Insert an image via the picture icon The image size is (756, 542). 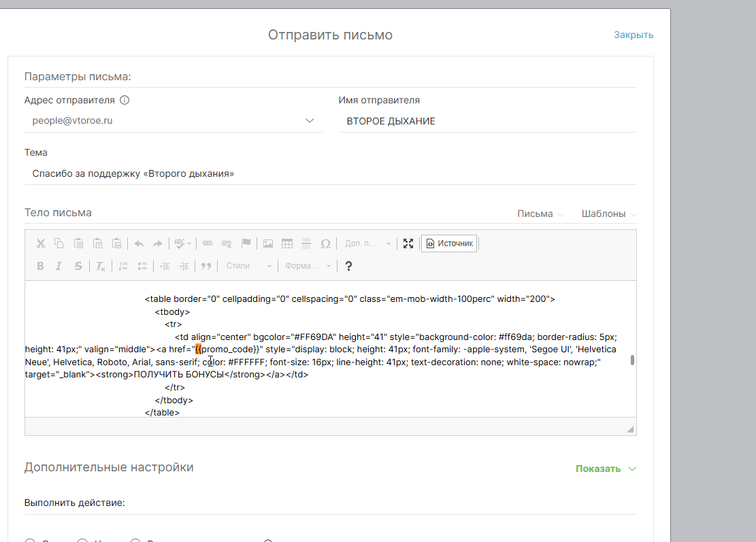[268, 243]
